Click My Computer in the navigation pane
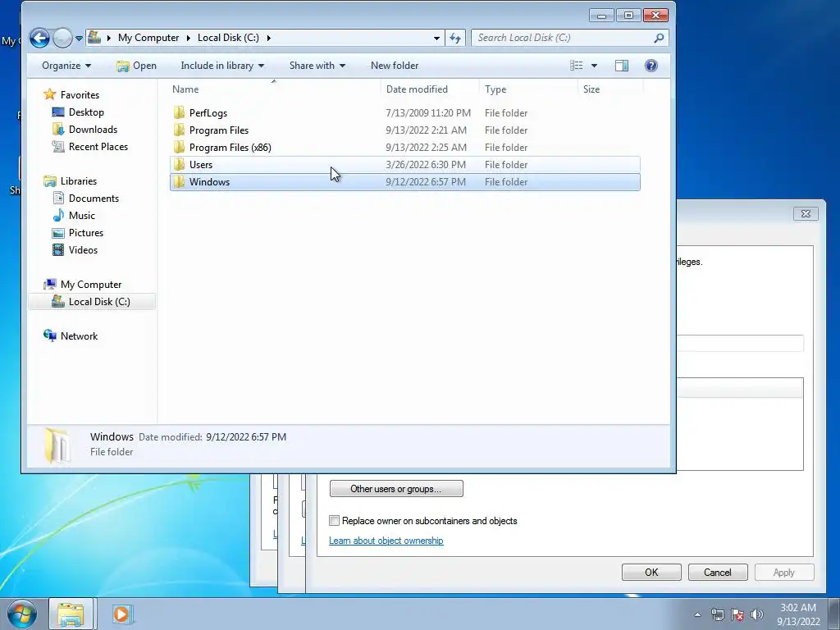 (90, 285)
